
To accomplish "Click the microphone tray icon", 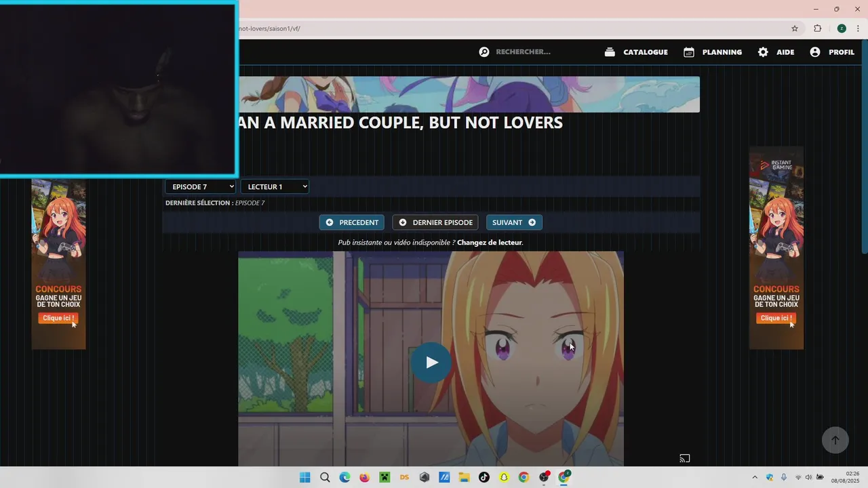I will [x=784, y=477].
